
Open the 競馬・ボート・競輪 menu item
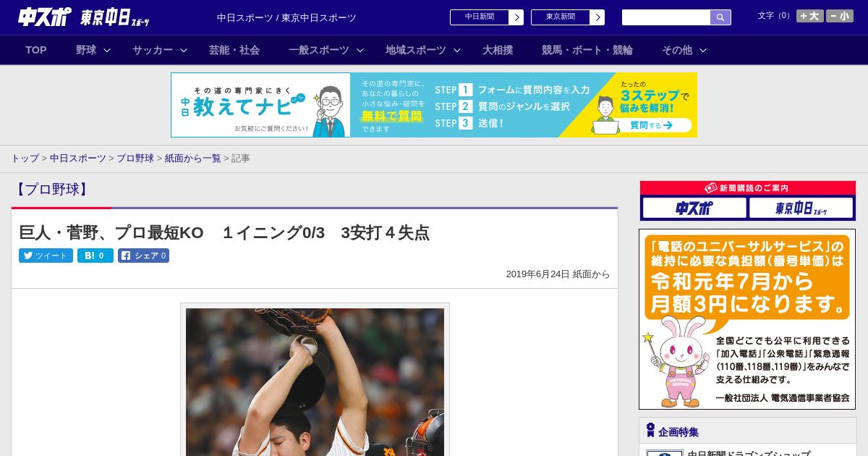(x=587, y=50)
